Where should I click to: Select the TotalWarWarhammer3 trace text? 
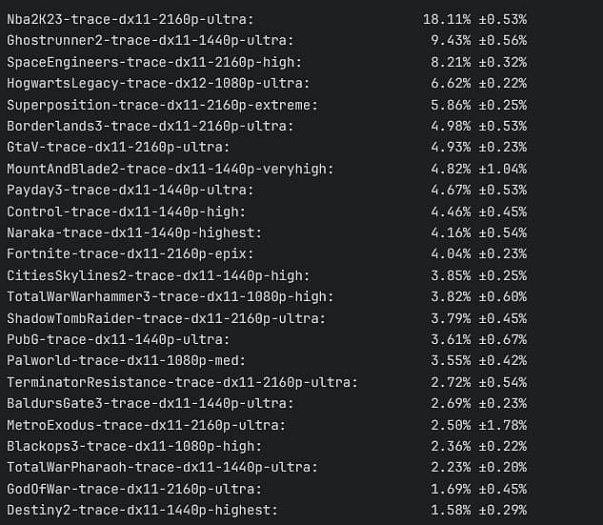[x=170, y=297]
